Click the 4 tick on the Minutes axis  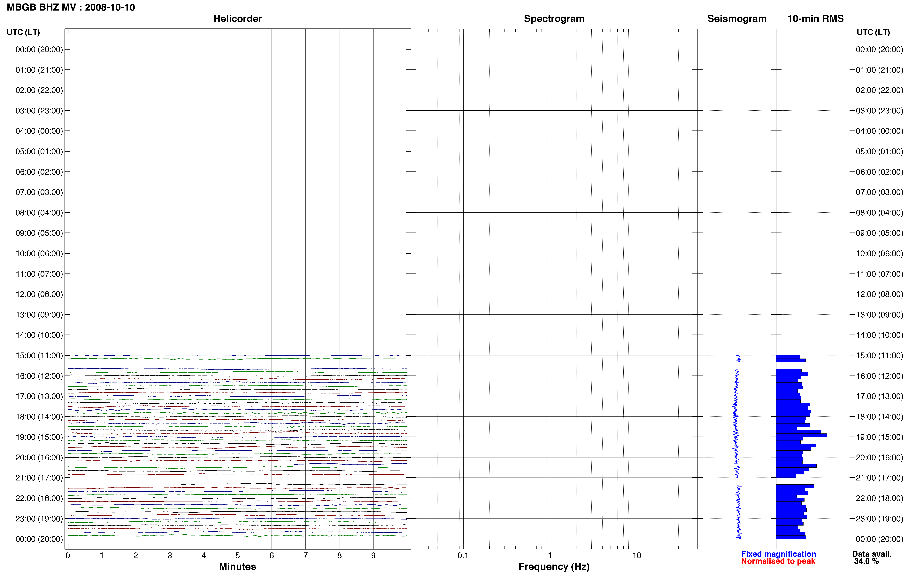tap(204, 555)
